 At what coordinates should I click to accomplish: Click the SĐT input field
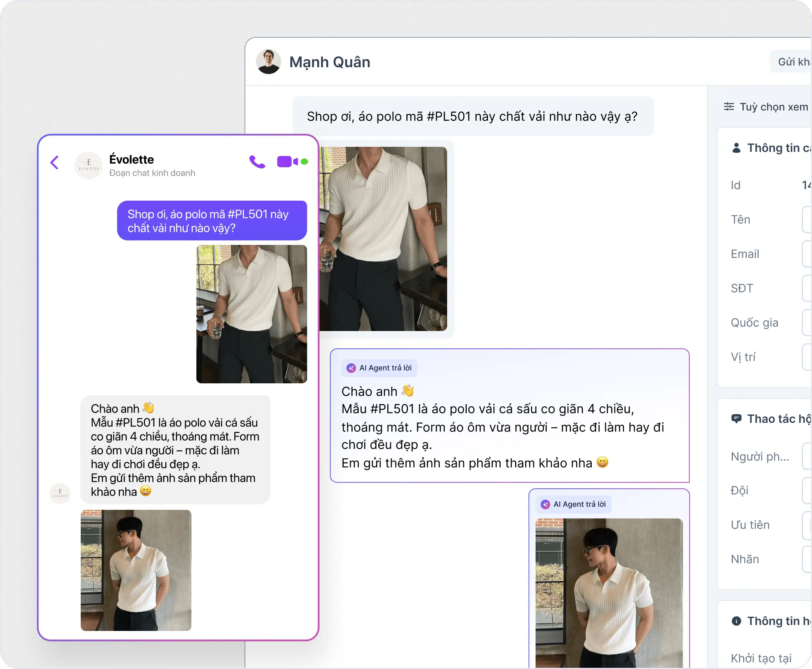coord(807,288)
